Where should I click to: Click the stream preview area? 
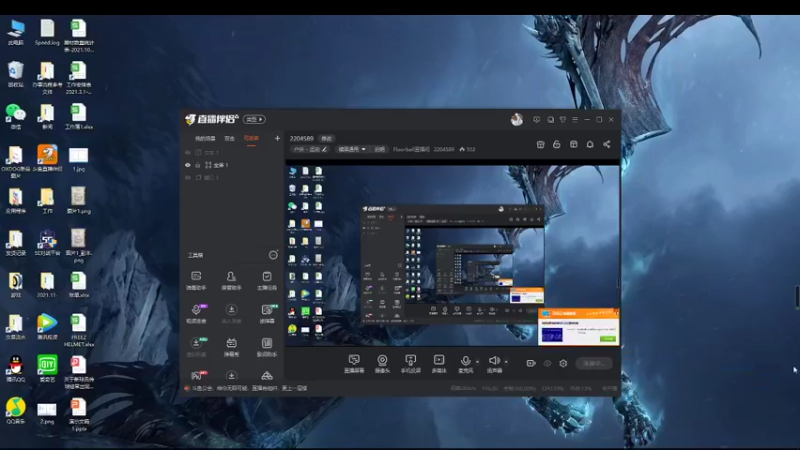click(x=453, y=255)
